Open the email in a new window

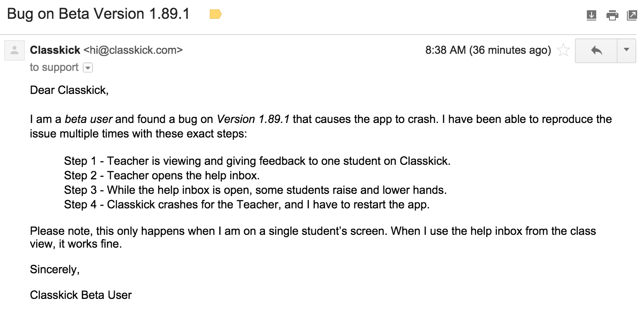(632, 15)
